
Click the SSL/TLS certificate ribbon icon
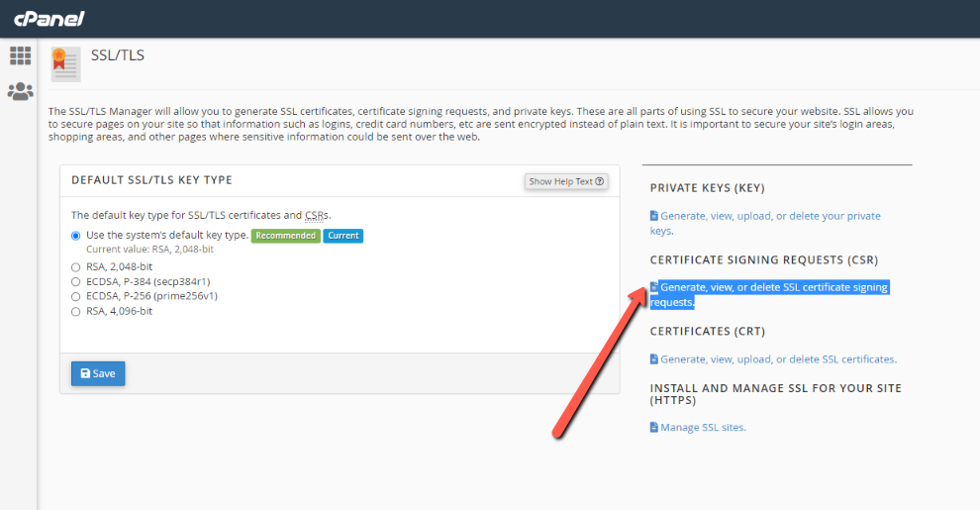click(65, 64)
